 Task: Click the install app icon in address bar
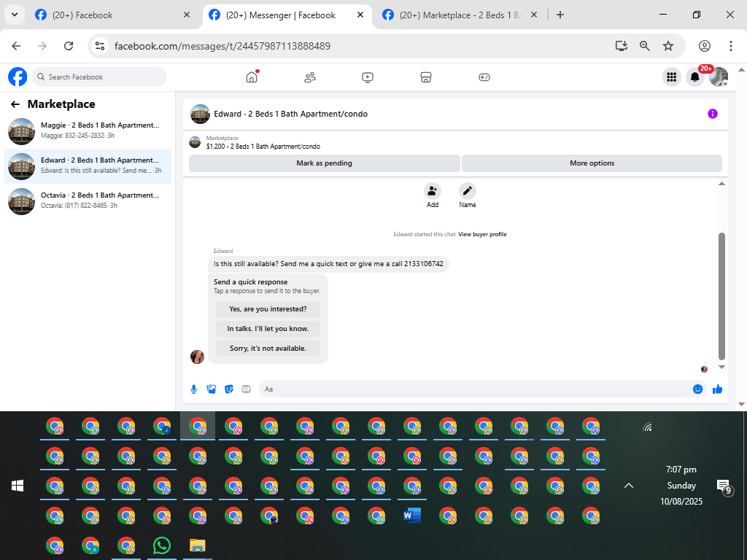coord(622,46)
